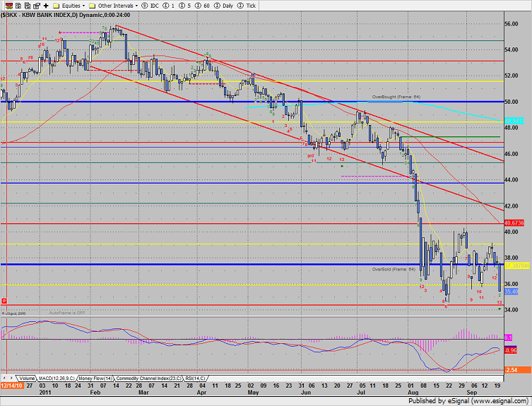
Task: Select the RSI(14,C) tab
Action: pyautogui.click(x=195, y=378)
